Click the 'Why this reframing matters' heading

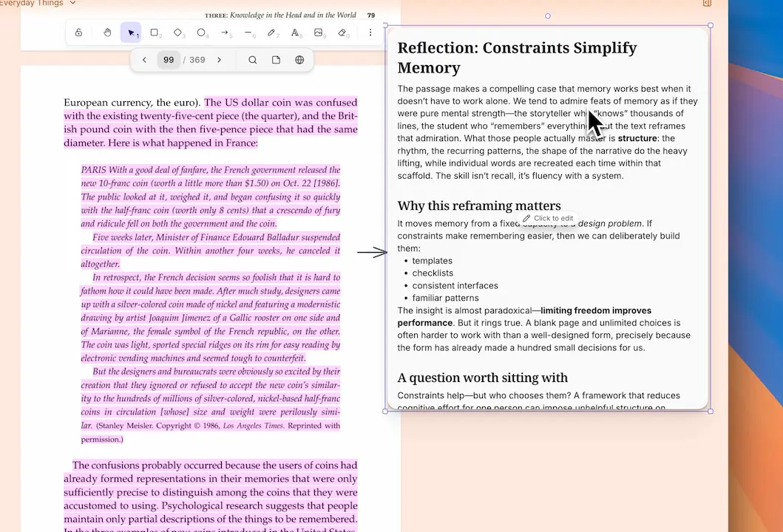(479, 205)
